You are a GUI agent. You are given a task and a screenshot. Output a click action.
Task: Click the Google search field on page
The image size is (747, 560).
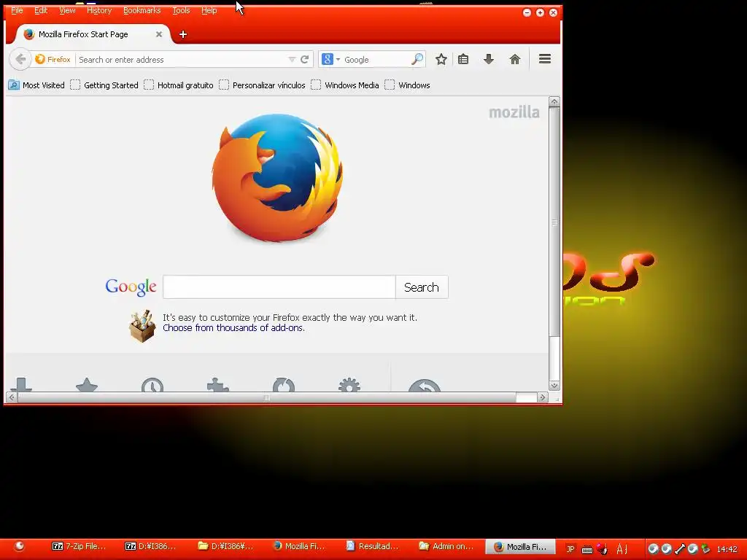279,287
